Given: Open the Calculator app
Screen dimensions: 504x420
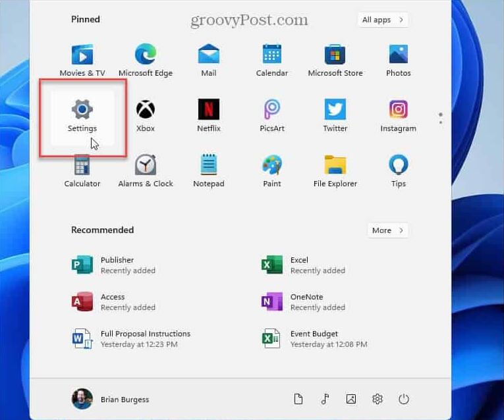Looking at the screenshot, I should coord(82,170).
